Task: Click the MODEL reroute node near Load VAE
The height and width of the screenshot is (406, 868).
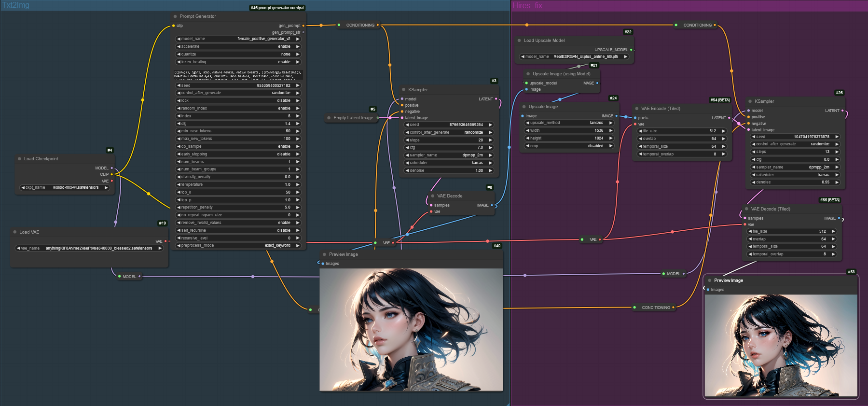Action: (x=129, y=277)
